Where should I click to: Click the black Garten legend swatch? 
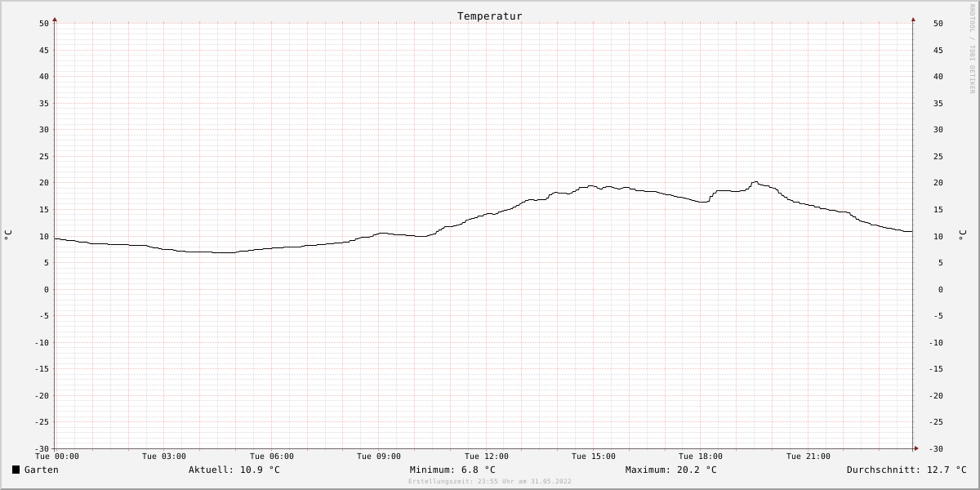[16, 470]
